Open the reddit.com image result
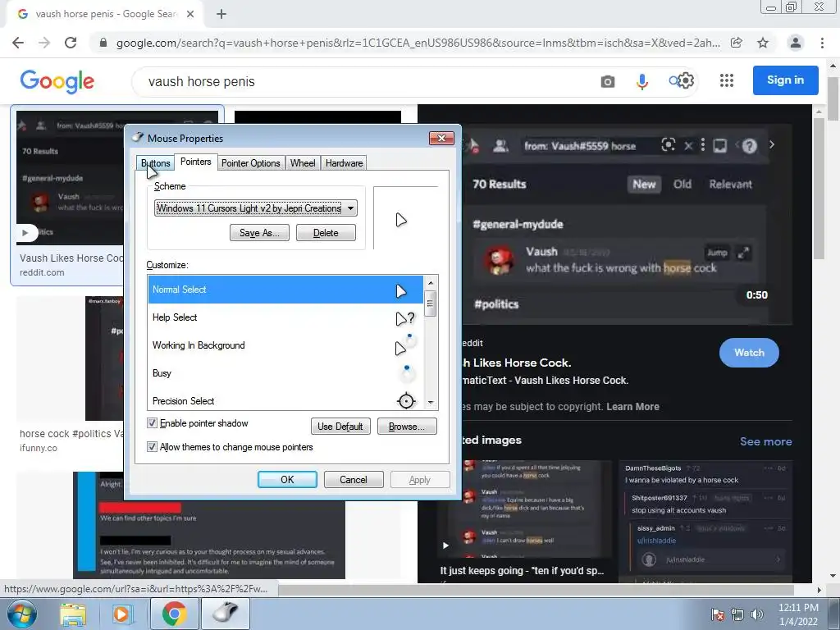The height and width of the screenshot is (630, 840). 68,195
